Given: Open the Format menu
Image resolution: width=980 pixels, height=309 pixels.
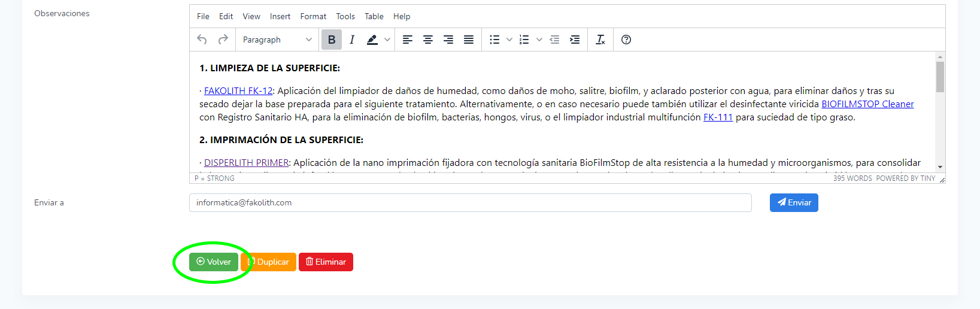Looking at the screenshot, I should click(313, 16).
